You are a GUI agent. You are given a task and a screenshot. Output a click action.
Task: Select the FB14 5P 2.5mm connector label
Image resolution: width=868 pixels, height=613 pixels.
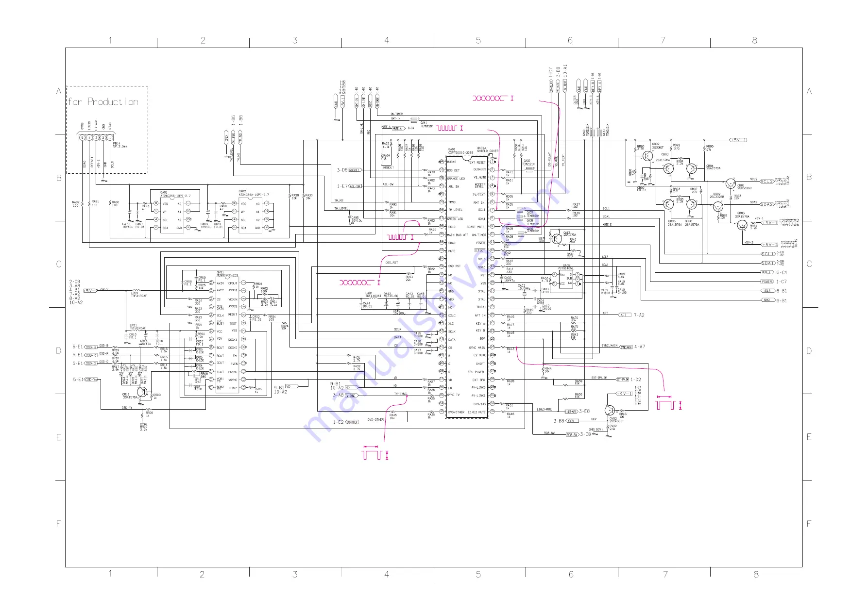(x=120, y=145)
